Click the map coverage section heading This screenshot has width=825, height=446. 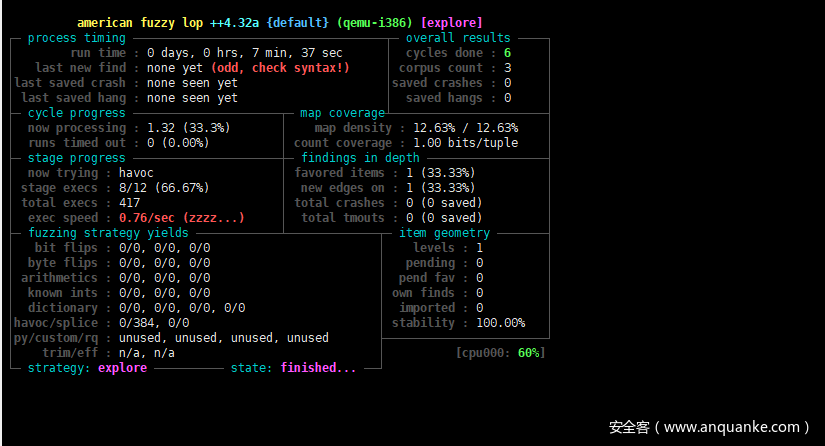(342, 113)
